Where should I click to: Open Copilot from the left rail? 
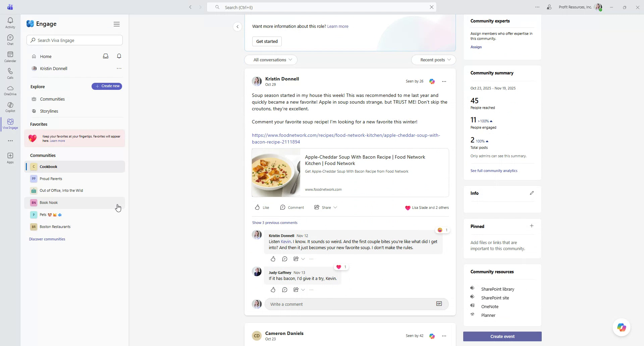[10, 107]
